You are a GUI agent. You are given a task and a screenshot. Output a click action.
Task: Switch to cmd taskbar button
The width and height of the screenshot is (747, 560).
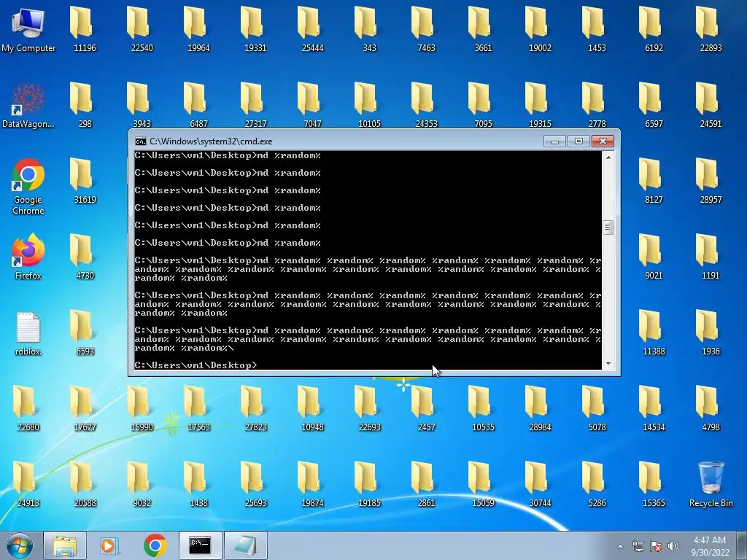[x=200, y=545]
